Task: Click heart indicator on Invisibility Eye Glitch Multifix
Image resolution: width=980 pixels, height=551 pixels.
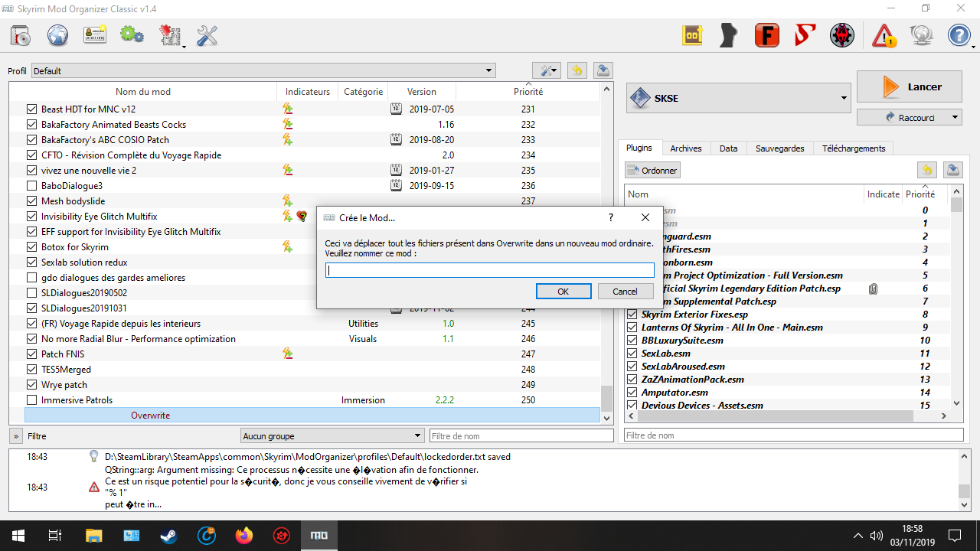Action: click(x=302, y=217)
